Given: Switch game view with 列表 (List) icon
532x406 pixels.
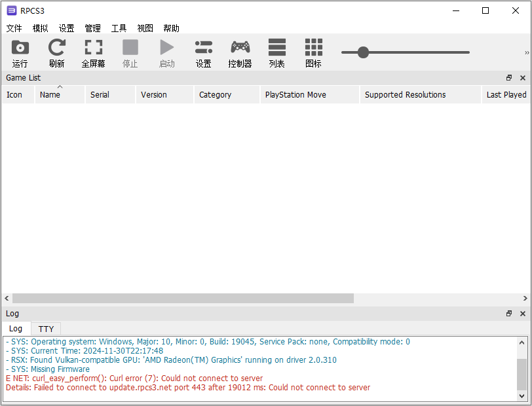Looking at the screenshot, I should [x=276, y=52].
